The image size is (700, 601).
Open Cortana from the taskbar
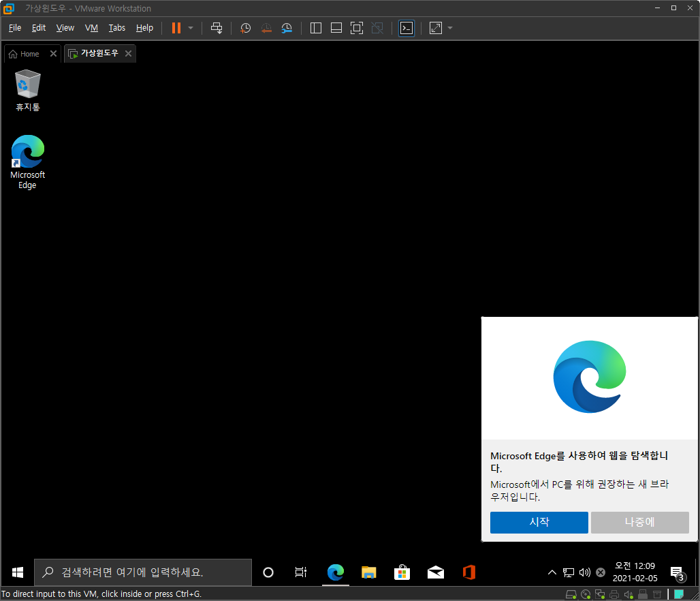[x=268, y=572]
